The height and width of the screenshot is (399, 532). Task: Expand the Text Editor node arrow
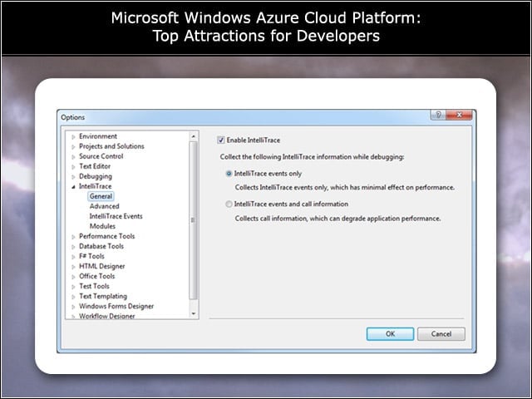coord(73,167)
